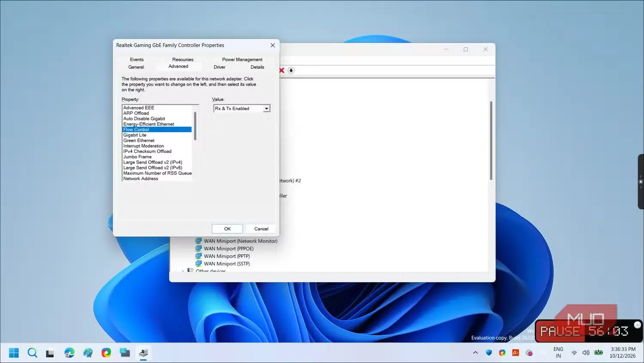
Task: Open taskbar Search
Action: [32, 353]
